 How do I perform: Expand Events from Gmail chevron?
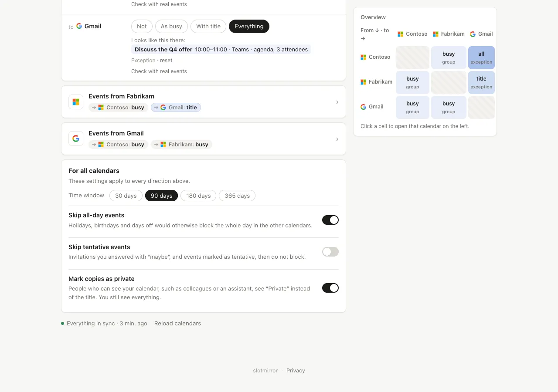(337, 139)
